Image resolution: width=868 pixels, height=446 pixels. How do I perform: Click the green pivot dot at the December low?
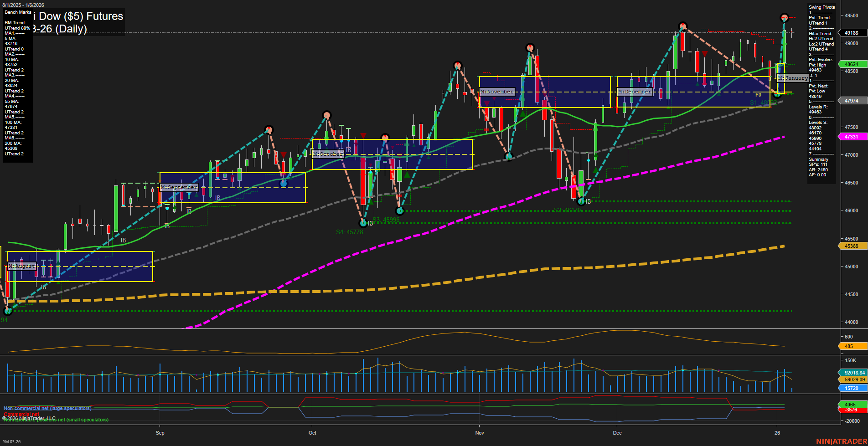(582, 201)
